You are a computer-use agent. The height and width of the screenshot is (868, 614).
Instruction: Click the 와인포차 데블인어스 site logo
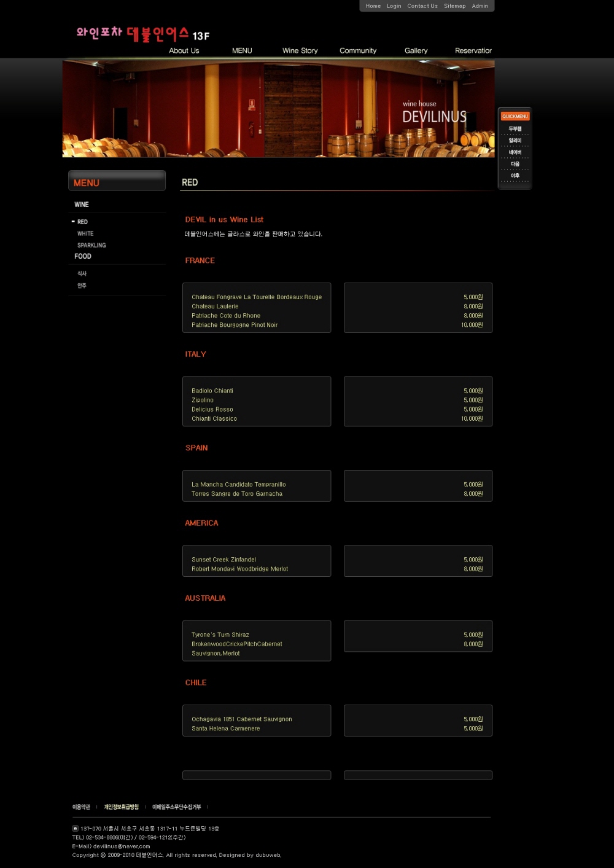pos(142,34)
